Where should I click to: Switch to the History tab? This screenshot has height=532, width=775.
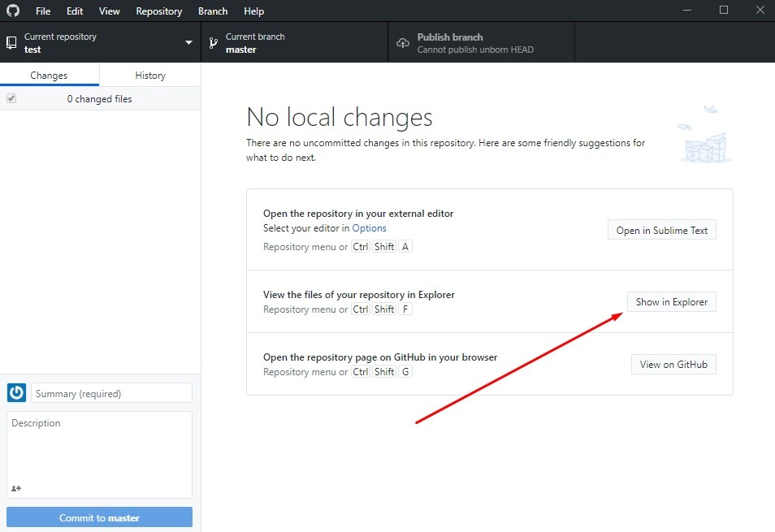(x=150, y=75)
